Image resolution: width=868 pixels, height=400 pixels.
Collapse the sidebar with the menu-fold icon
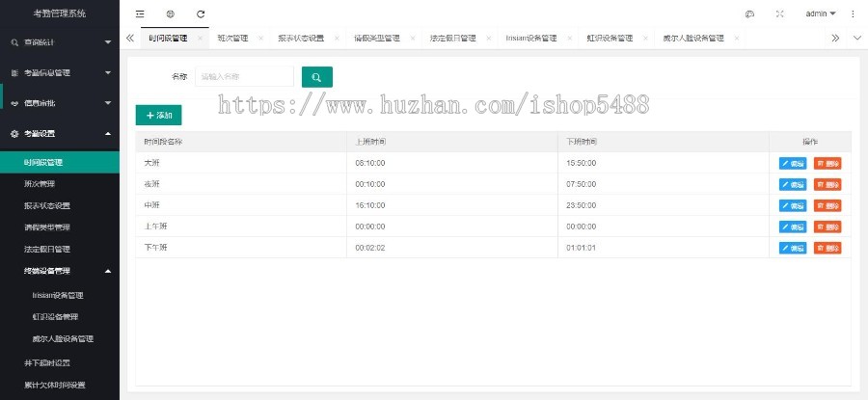point(140,14)
